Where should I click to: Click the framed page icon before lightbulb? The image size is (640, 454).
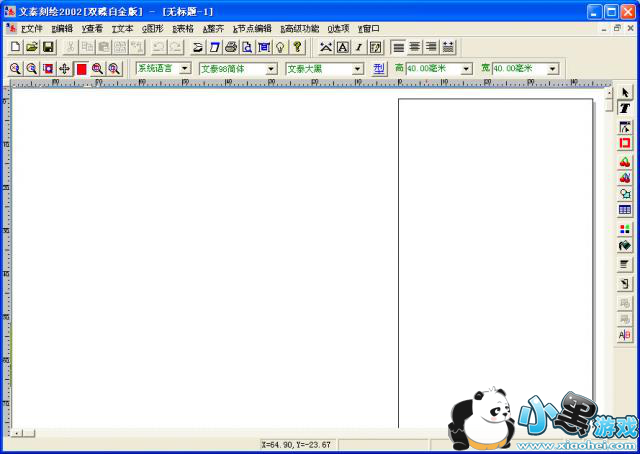tap(264, 47)
